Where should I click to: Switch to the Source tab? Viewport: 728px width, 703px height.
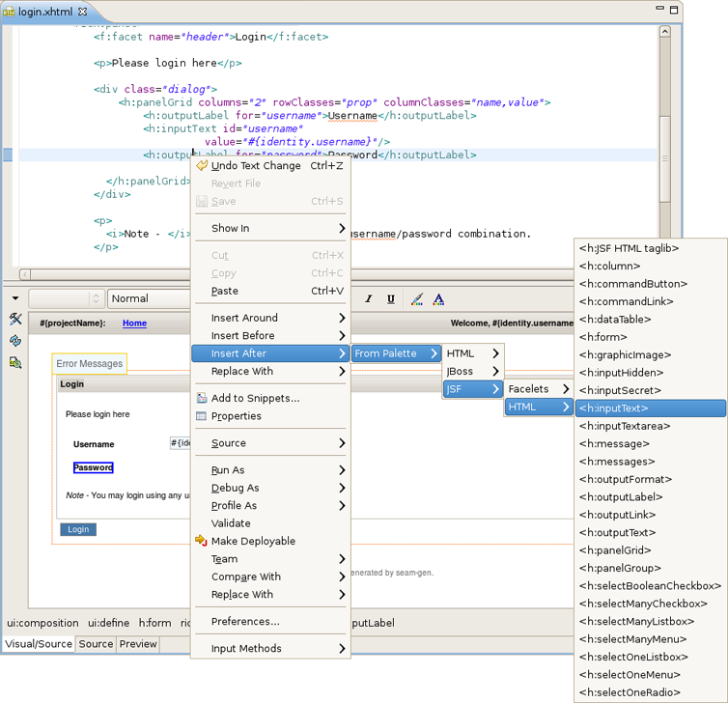click(x=96, y=644)
